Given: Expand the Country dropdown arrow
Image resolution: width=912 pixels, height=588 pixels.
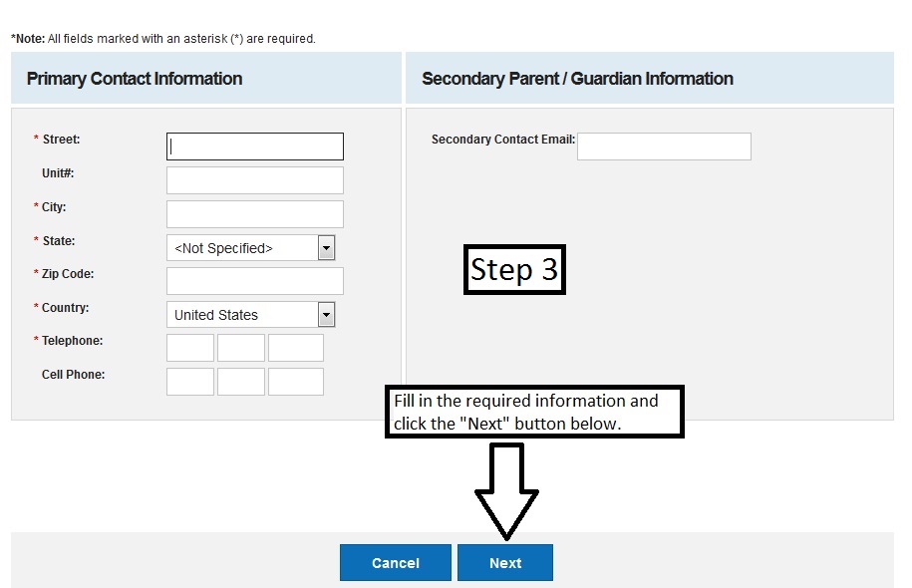Looking at the screenshot, I should [x=326, y=315].
